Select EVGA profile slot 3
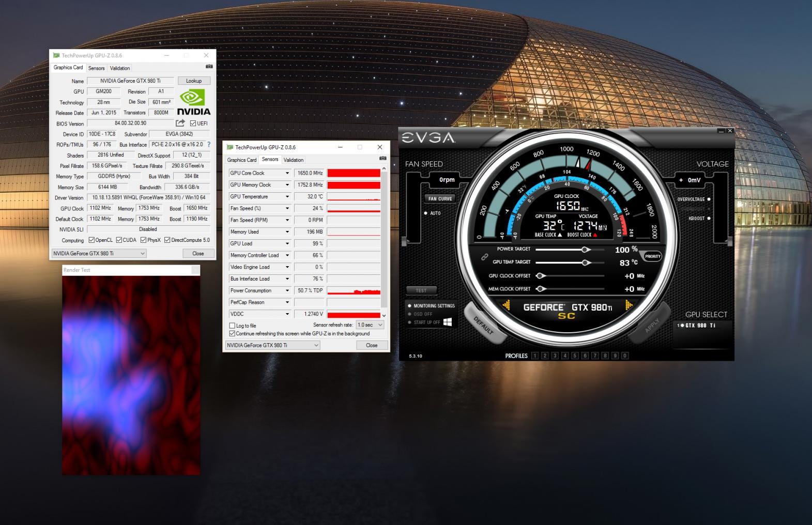 [555, 356]
